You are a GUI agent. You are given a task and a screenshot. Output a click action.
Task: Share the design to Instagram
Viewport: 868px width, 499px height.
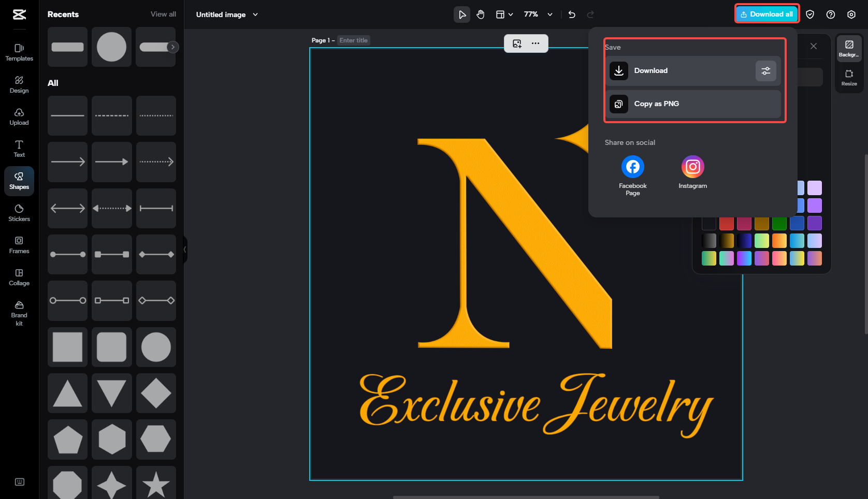pyautogui.click(x=692, y=166)
